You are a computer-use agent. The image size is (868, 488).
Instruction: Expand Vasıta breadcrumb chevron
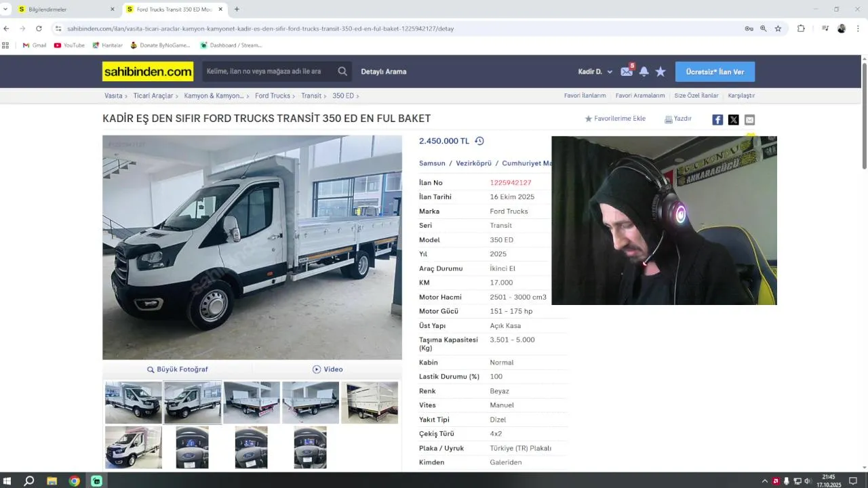(127, 96)
